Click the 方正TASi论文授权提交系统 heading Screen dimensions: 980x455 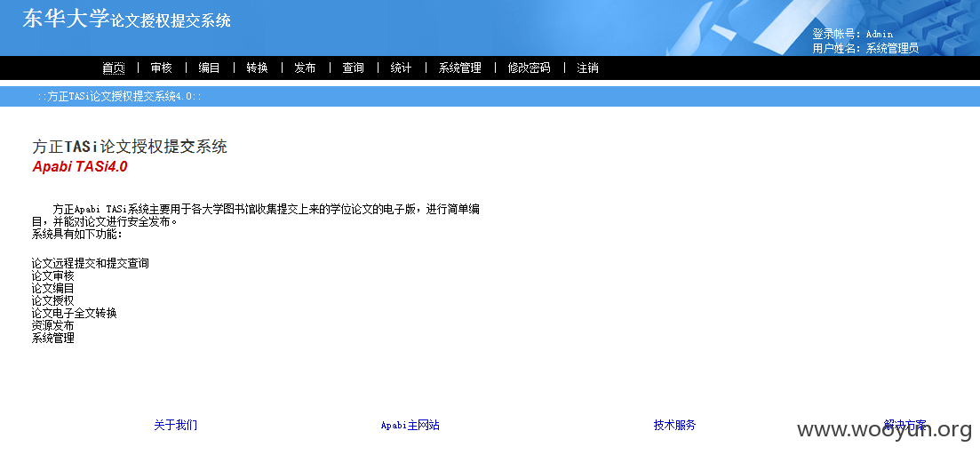pos(130,147)
